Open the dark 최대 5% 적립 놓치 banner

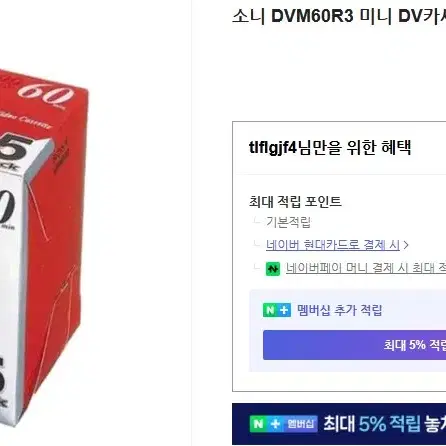339,424
